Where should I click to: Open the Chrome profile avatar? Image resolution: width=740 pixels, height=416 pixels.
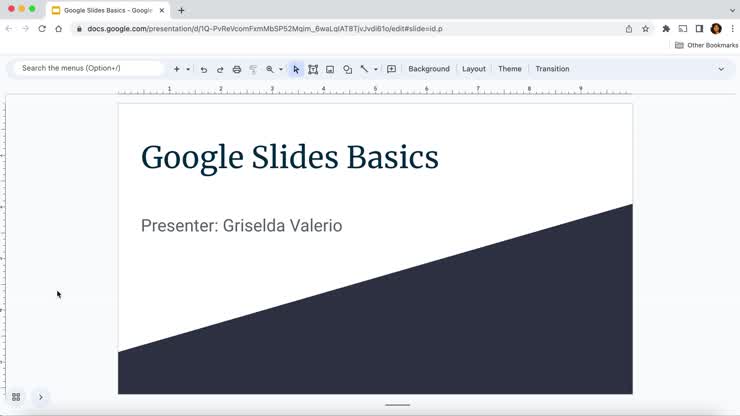[x=716, y=29]
